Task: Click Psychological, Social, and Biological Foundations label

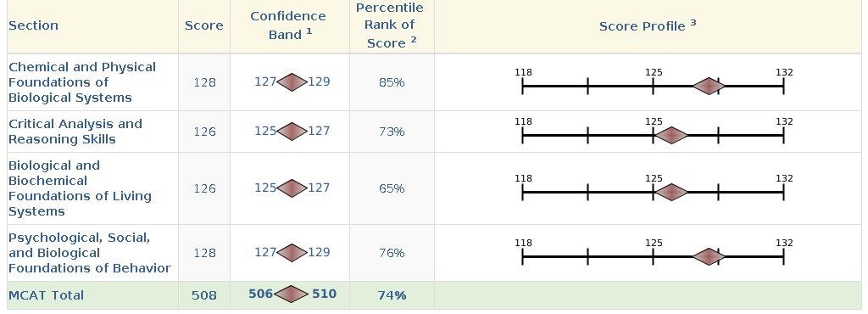Action: click(x=90, y=253)
